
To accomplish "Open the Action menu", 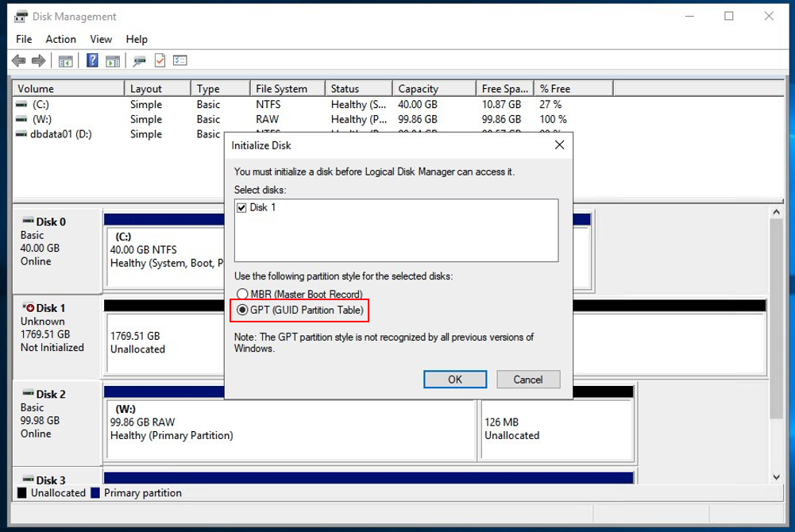I will point(61,40).
